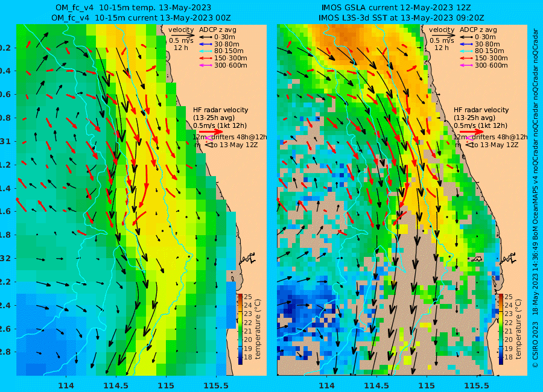The width and height of the screenshot is (543, 392).
Task: Click blue 30-80m arrow in left panel legend
Action: (x=206, y=44)
